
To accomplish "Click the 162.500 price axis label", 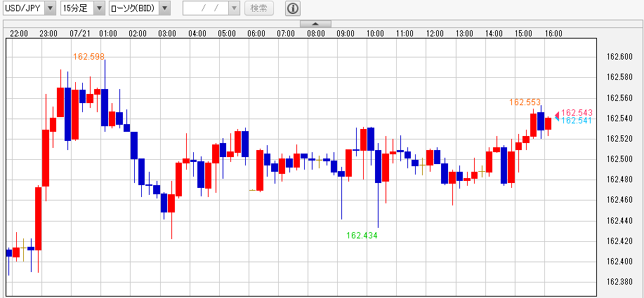I will click(619, 159).
